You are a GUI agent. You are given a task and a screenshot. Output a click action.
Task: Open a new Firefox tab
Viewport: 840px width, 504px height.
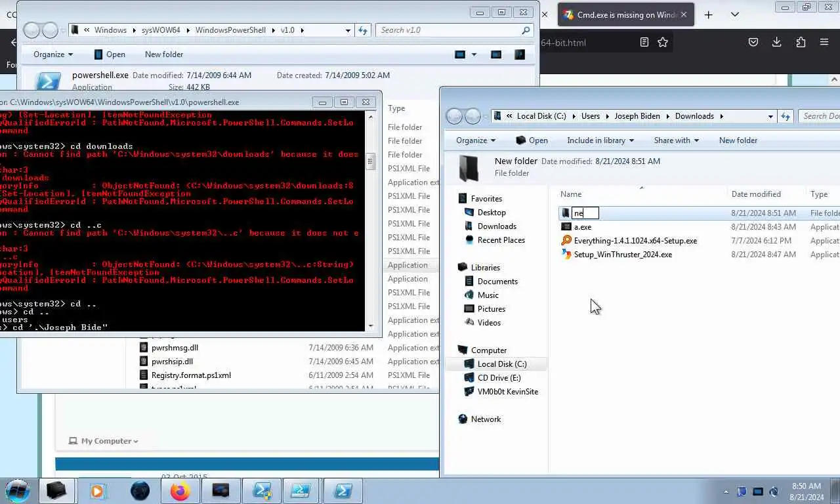[708, 14]
